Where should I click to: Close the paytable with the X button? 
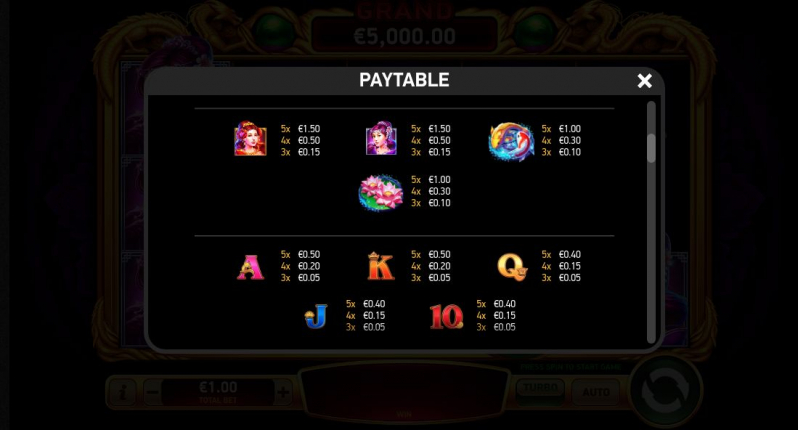tap(644, 80)
